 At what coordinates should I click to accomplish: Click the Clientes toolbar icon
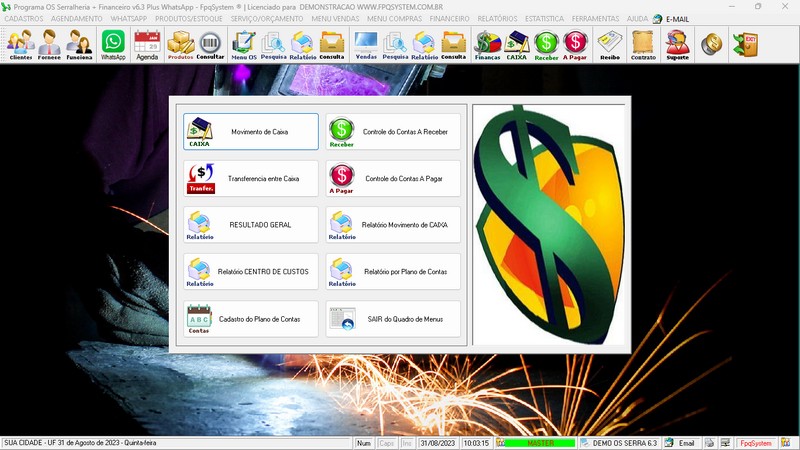[x=20, y=44]
